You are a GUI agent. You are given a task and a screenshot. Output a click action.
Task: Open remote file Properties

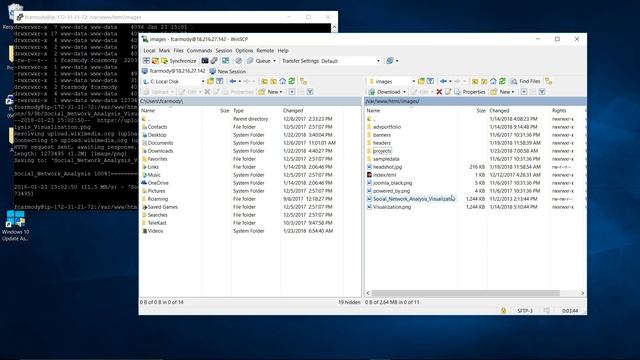(470, 92)
